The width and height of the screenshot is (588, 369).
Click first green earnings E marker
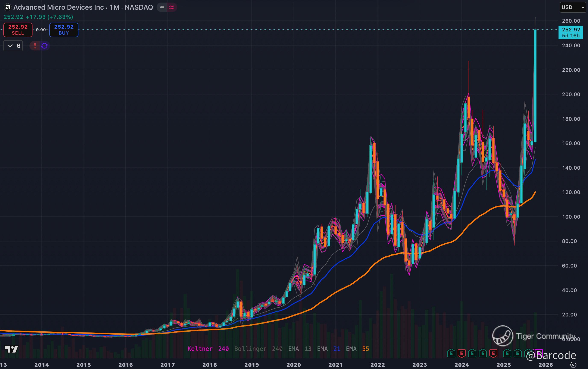(x=451, y=353)
